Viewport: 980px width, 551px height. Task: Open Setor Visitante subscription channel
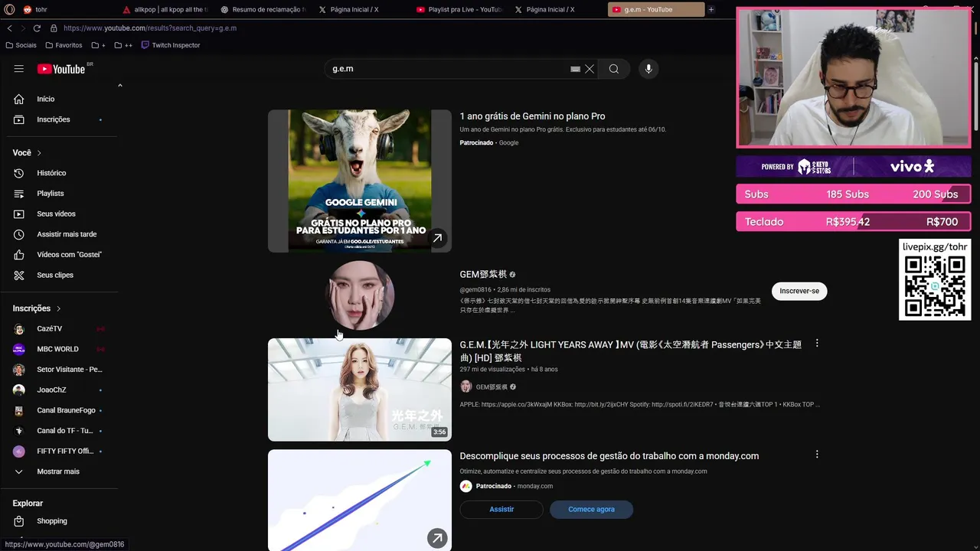click(60, 370)
